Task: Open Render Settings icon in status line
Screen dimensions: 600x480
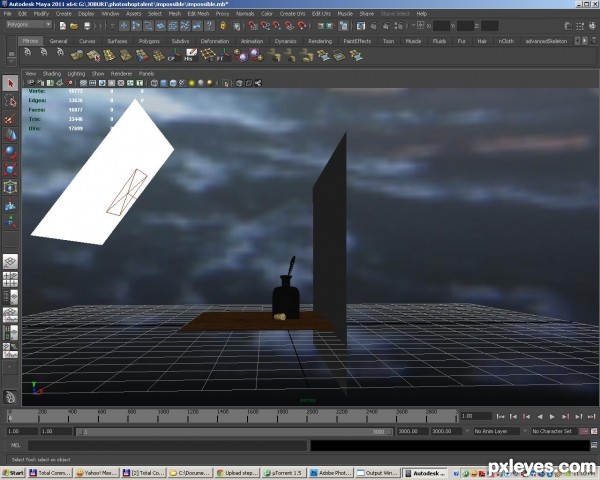Action: 398,26
